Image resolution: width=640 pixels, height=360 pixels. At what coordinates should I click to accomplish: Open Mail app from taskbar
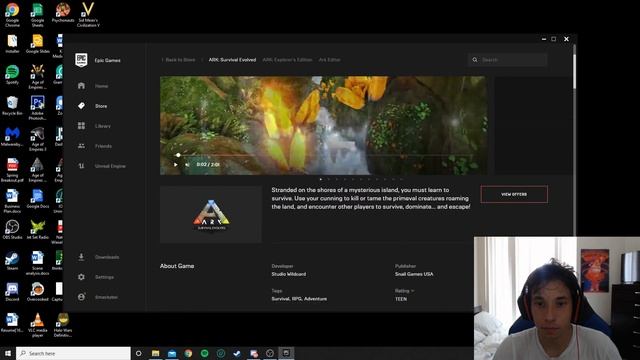point(172,353)
